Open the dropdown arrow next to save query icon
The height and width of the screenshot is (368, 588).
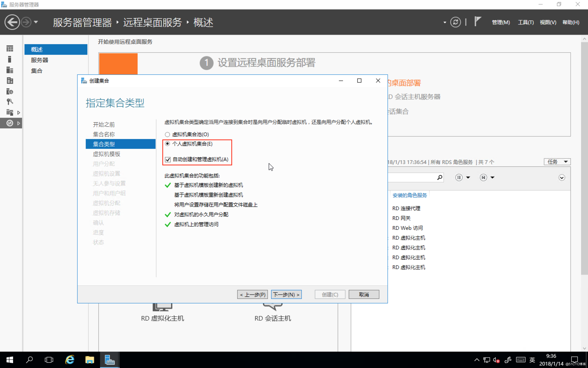[492, 177]
